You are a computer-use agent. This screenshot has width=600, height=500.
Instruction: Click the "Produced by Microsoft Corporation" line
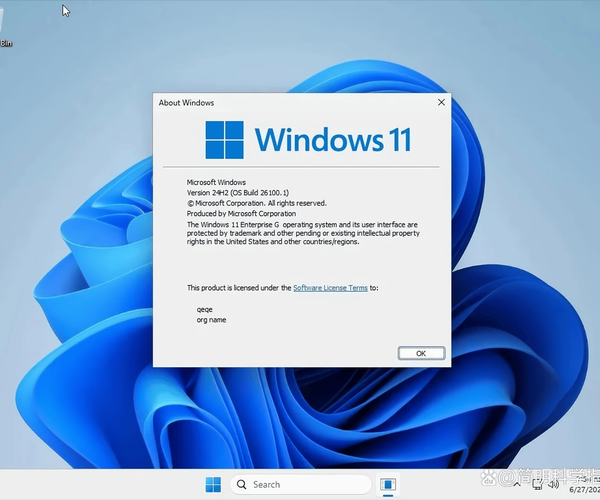point(241,213)
